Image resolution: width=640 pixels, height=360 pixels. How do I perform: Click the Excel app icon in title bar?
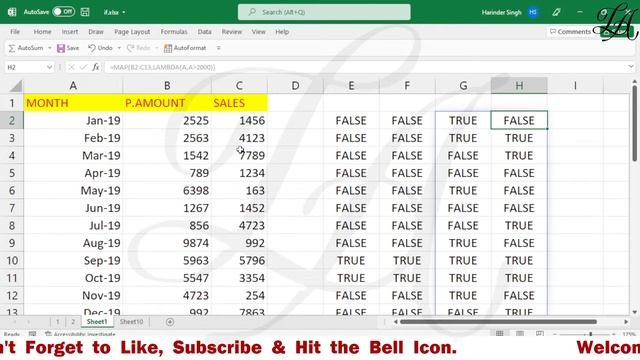point(12,12)
